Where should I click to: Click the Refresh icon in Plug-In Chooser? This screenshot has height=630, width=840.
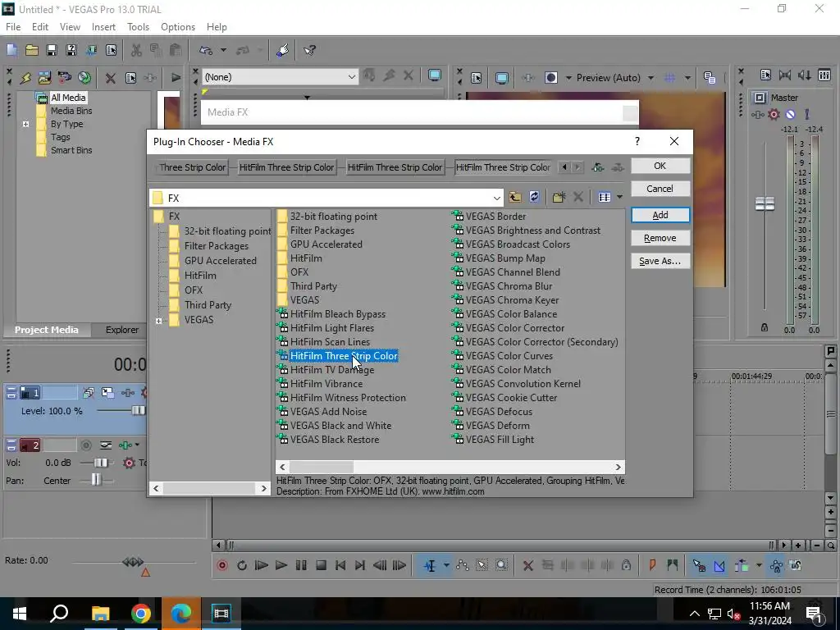(x=534, y=197)
